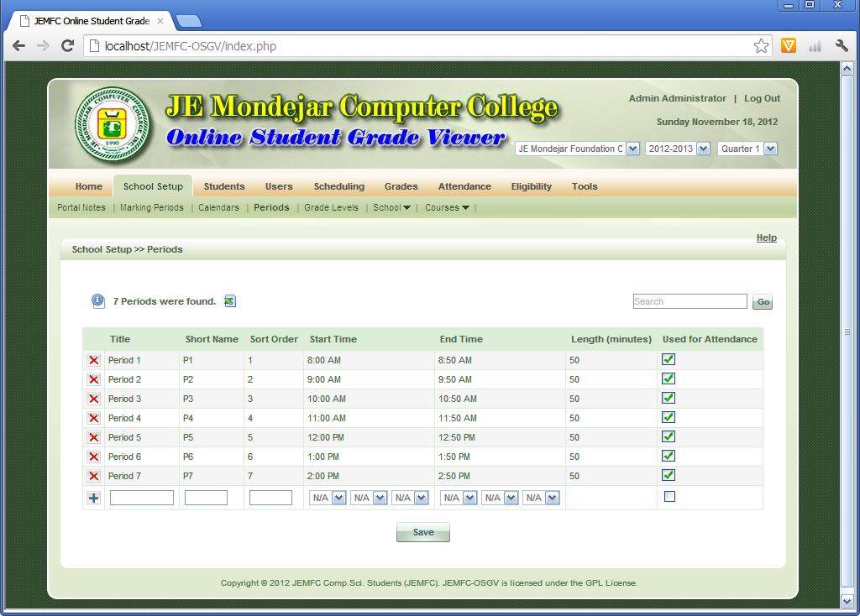
Task: Click the Save button
Action: pyautogui.click(x=423, y=532)
